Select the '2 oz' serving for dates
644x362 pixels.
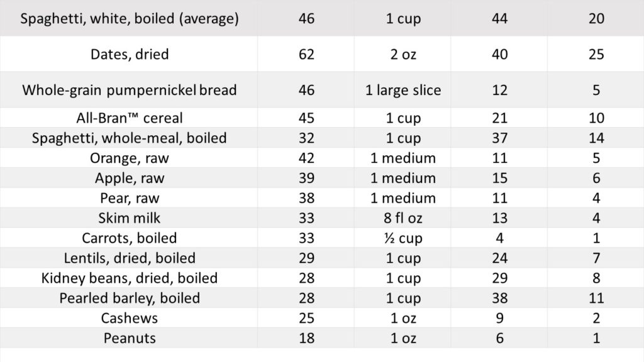pos(403,55)
